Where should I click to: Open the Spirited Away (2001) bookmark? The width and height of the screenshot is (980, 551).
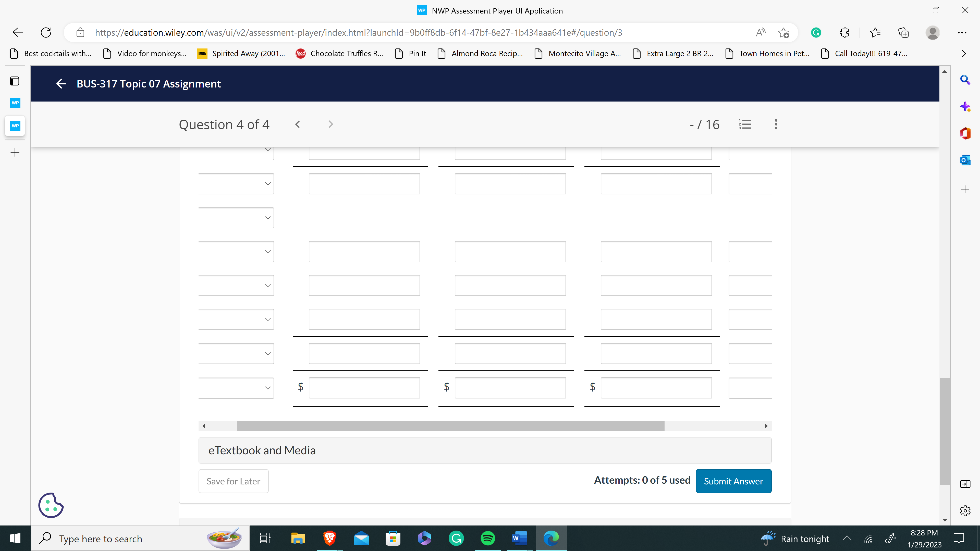click(241, 54)
